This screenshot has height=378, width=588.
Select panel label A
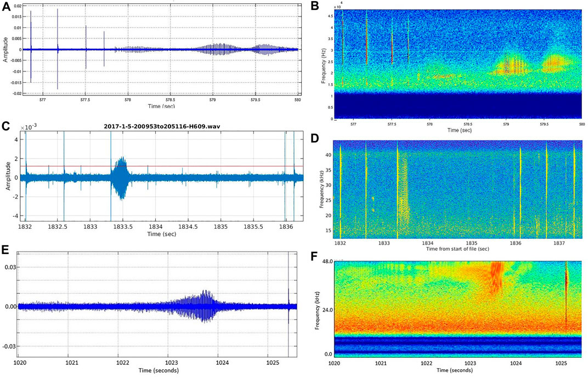click(x=7, y=7)
